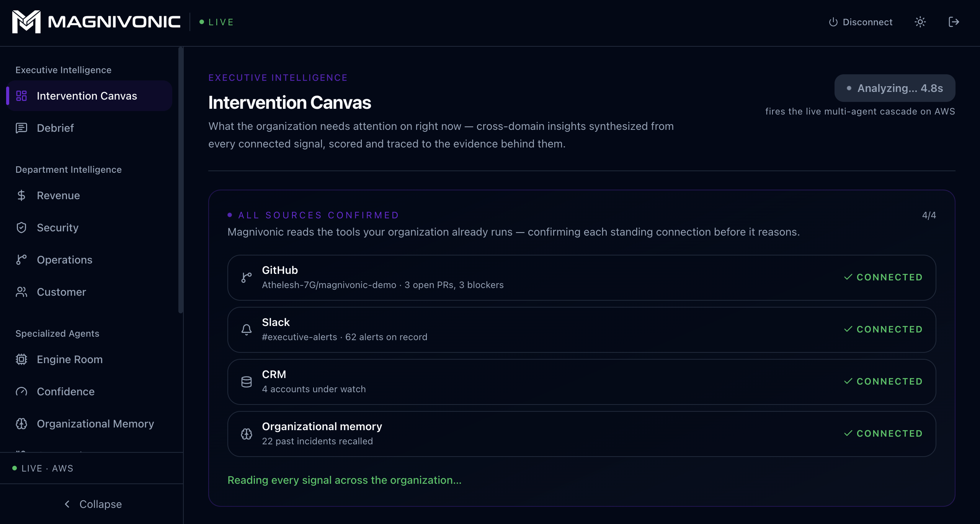Click the sign out arrow icon
The image size is (980, 524).
954,22
